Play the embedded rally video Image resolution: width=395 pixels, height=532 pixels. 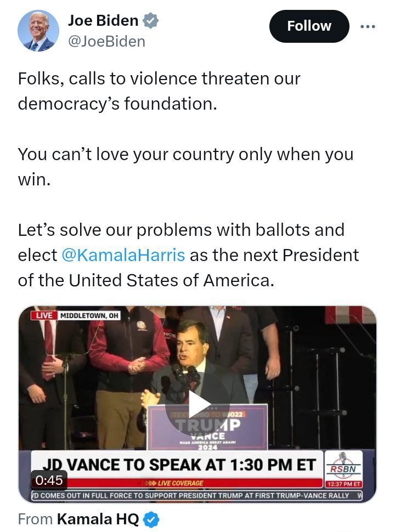pyautogui.click(x=198, y=405)
